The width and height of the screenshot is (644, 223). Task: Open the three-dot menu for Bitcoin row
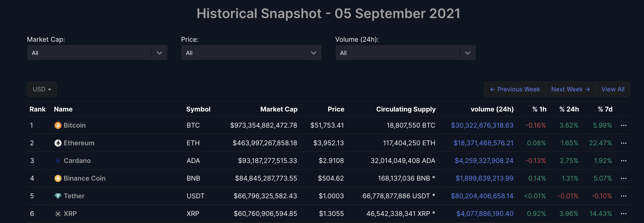pyautogui.click(x=624, y=125)
